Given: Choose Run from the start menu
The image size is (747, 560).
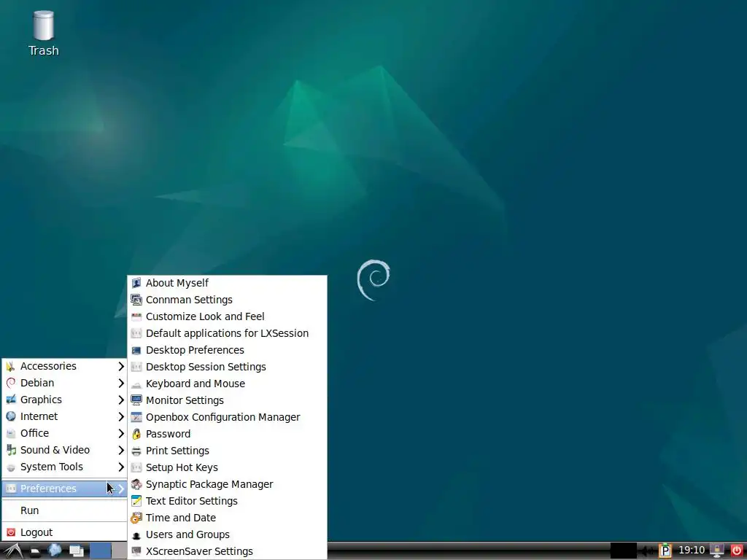Looking at the screenshot, I should click(x=64, y=510).
